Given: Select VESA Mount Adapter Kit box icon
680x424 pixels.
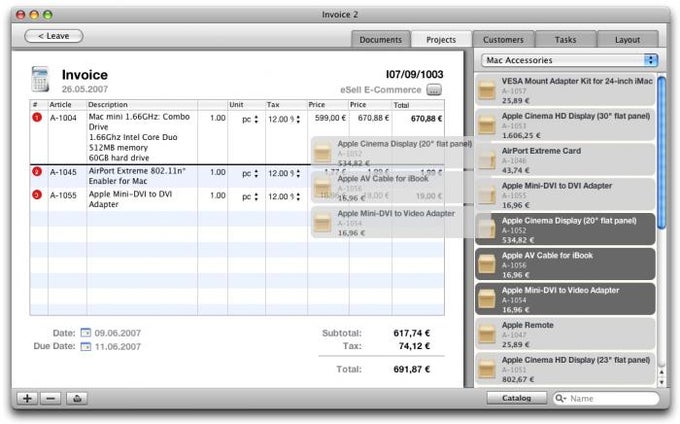Looking at the screenshot, I should point(487,90).
